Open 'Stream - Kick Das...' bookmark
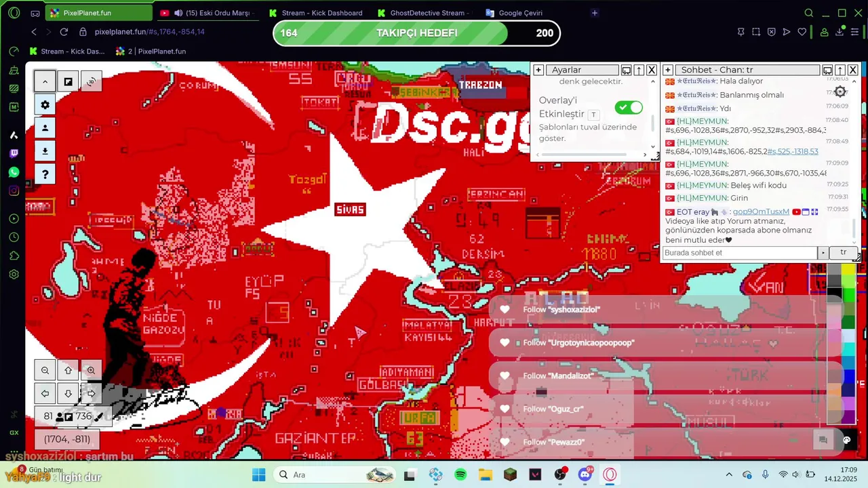Image resolution: width=868 pixels, height=488 pixels. (x=66, y=51)
